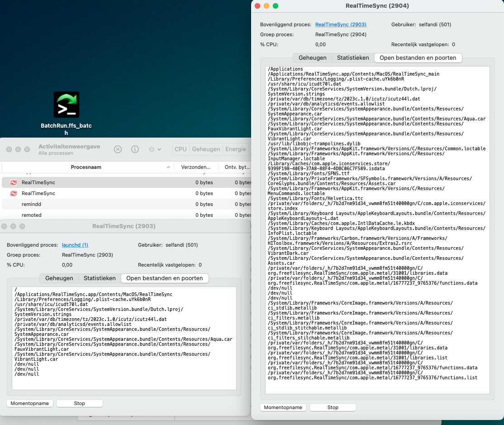Open the more options dropdown in Activiteitenweergave toolbar
504x425 pixels.
click(155, 149)
